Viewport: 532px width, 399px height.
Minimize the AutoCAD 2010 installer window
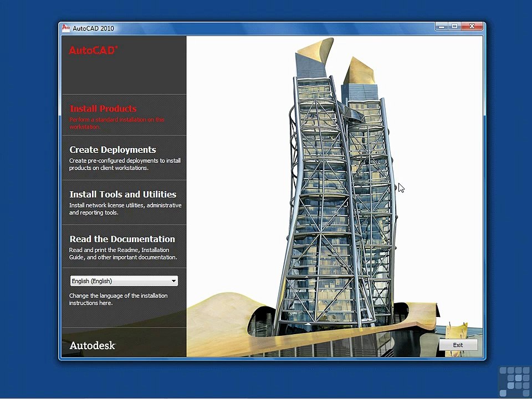click(442, 26)
